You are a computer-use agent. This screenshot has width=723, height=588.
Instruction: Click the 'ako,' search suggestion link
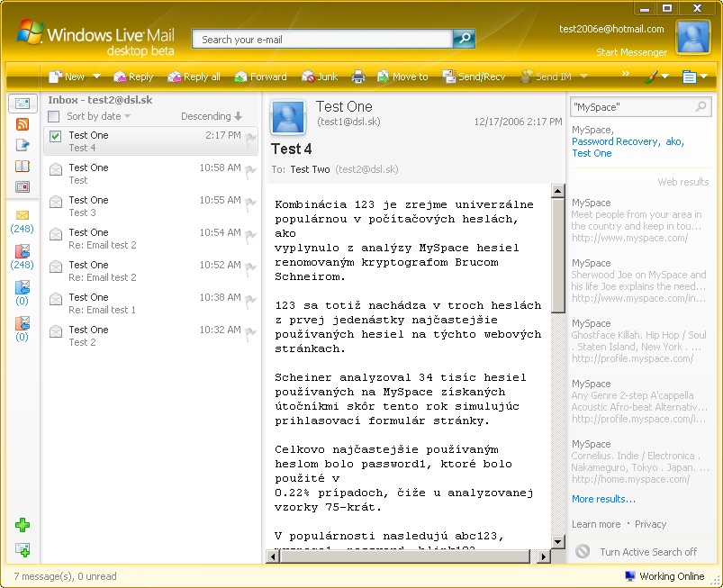[674, 141]
